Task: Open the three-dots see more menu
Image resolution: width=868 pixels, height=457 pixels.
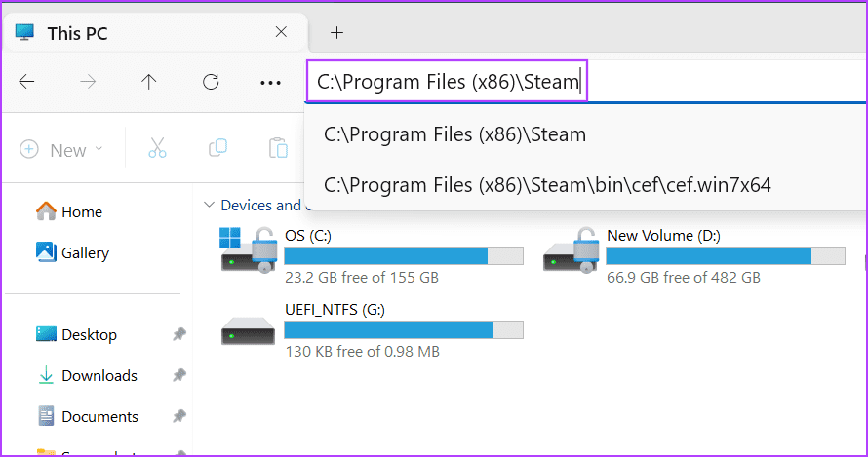Action: 270,83
